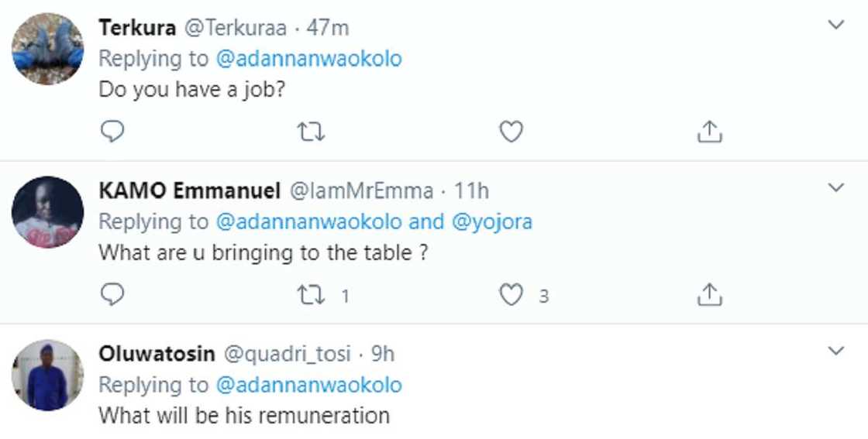This screenshot has height=439, width=868.
Task: Visit @yojora profile link
Action: [491, 221]
